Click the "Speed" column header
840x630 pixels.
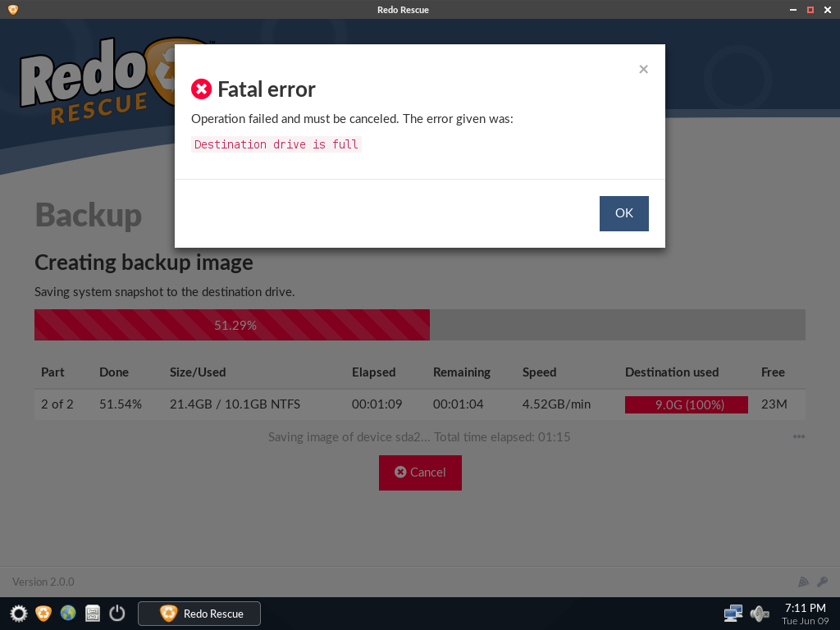point(540,372)
